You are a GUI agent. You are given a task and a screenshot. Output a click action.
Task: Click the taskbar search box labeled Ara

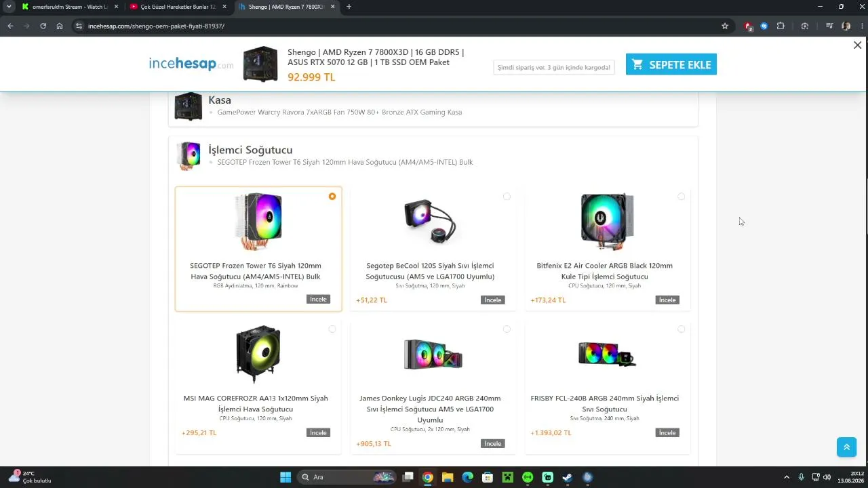[348, 477]
